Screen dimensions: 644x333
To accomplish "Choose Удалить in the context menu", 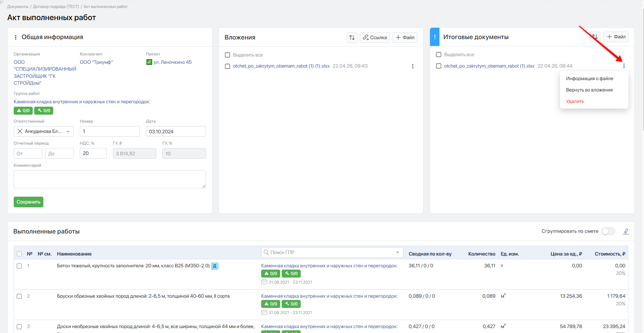I will [575, 101].
